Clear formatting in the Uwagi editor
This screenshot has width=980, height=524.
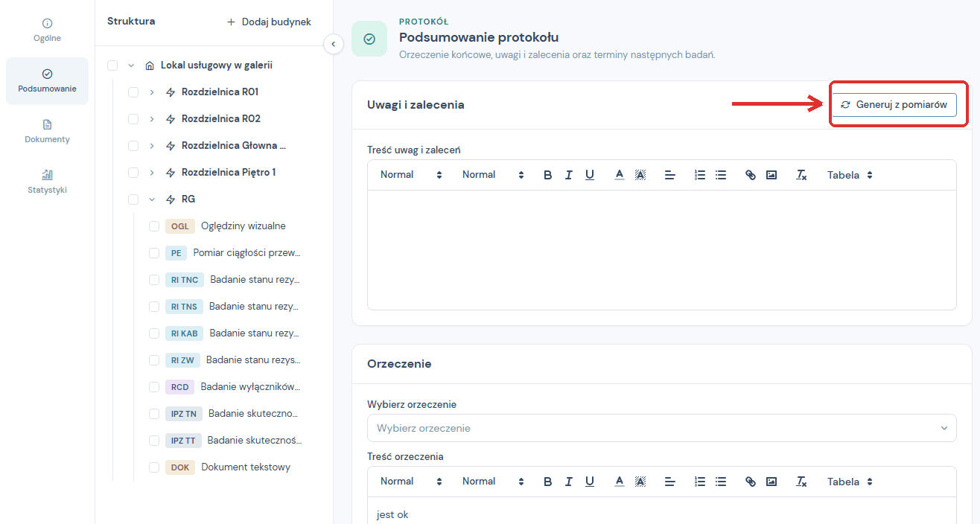point(801,175)
